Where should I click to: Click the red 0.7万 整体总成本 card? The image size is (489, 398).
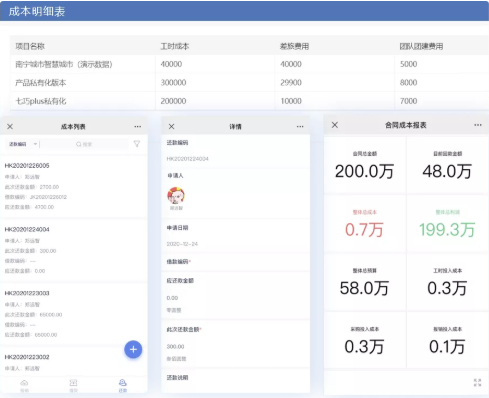click(x=365, y=224)
